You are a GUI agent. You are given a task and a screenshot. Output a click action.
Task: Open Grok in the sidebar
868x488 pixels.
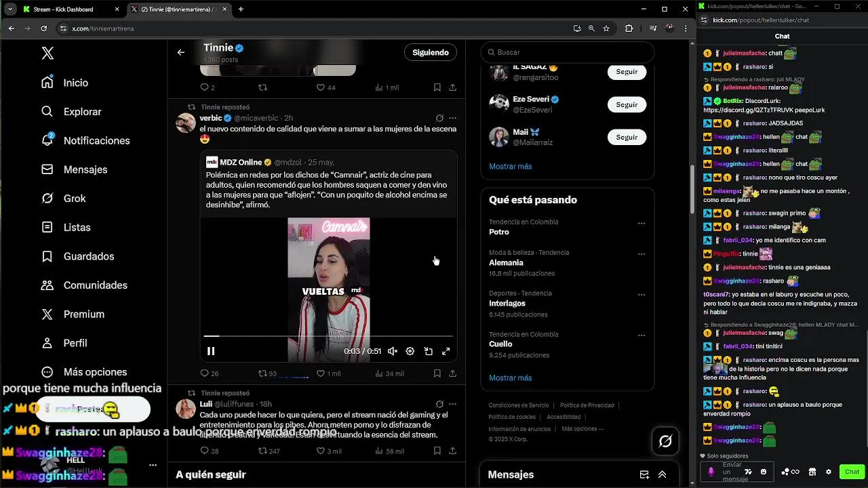pyautogui.click(x=64, y=199)
